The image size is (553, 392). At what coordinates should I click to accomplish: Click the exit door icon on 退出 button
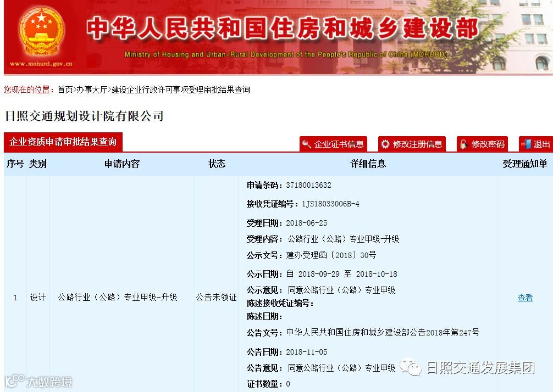point(526,144)
